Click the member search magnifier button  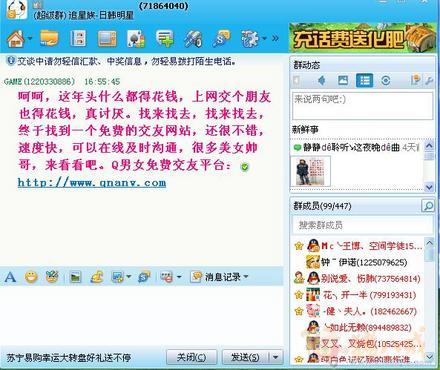(428, 206)
